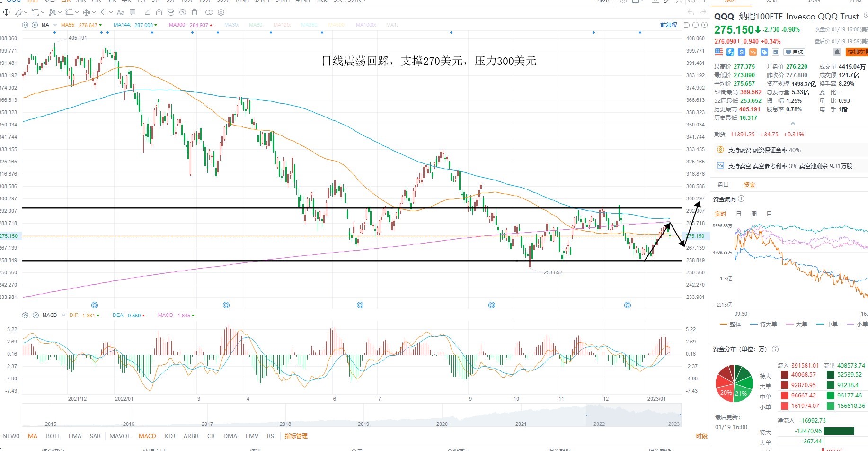Expand the MA indicator dropdown arrow
Image resolution: width=868 pixels, height=451 pixels.
(x=55, y=25)
